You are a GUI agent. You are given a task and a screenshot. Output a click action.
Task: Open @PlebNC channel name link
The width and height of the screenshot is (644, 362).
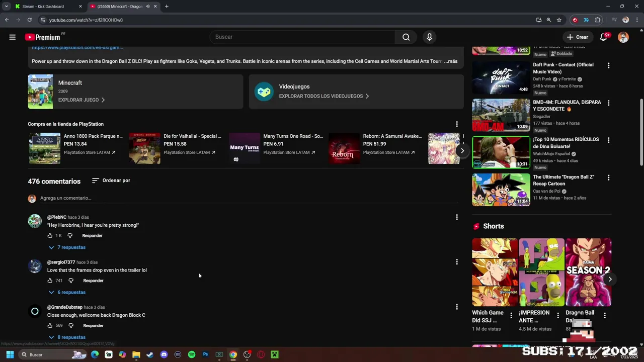(x=57, y=217)
